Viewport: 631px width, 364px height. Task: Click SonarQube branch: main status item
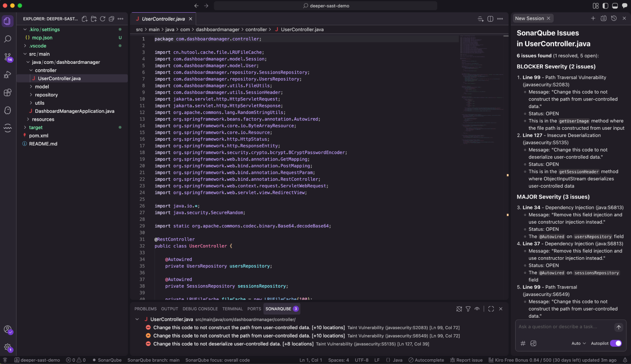click(153, 360)
